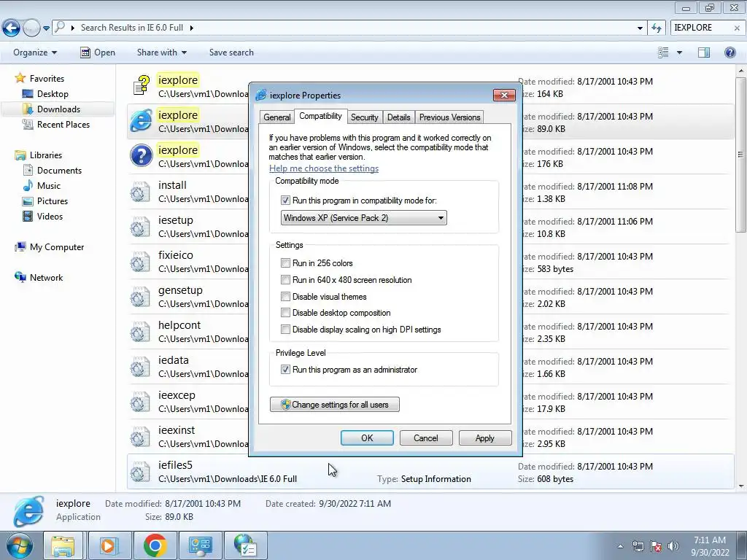Image resolution: width=747 pixels, height=560 pixels.
Task: Open Explorer help icon
Action: 729,52
